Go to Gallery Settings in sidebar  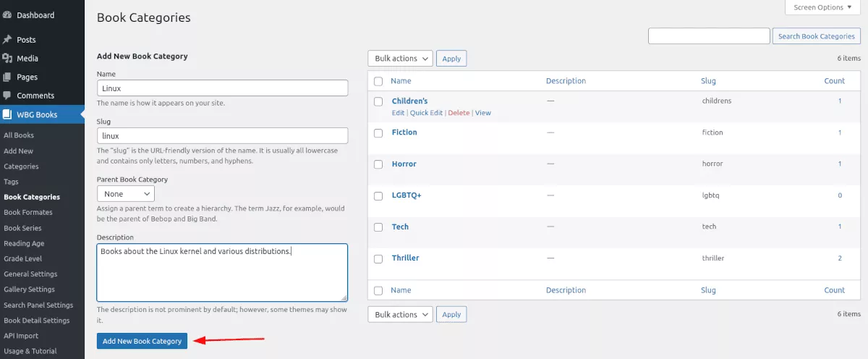pos(29,290)
